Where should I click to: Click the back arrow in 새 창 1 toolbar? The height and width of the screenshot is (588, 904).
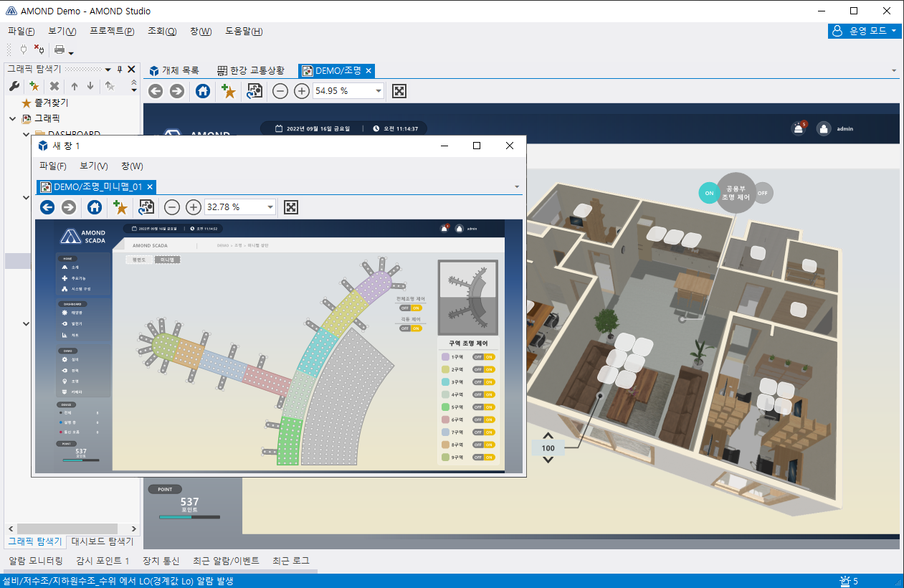[47, 207]
